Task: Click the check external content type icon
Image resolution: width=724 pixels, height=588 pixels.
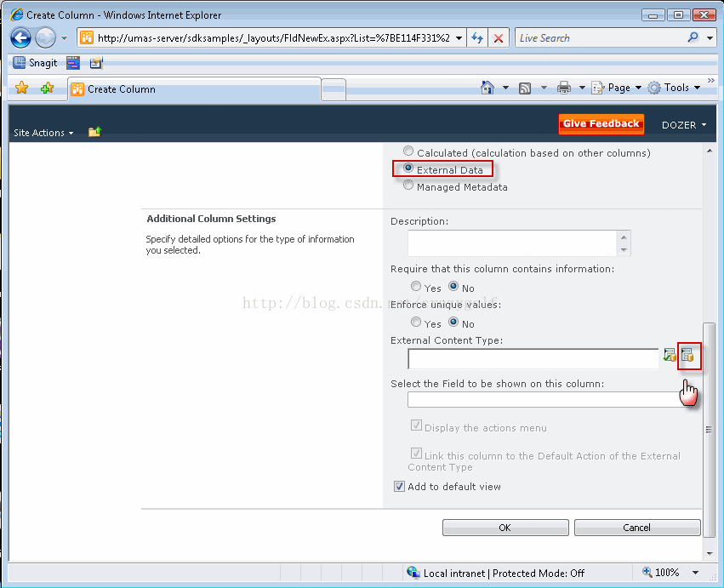Action: (670, 355)
